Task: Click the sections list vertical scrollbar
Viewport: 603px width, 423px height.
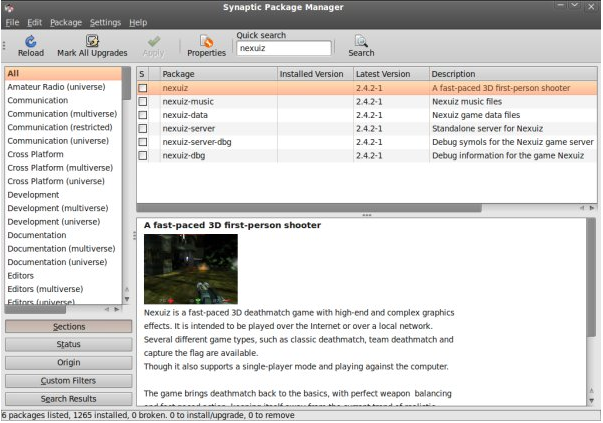Action: [x=127, y=83]
